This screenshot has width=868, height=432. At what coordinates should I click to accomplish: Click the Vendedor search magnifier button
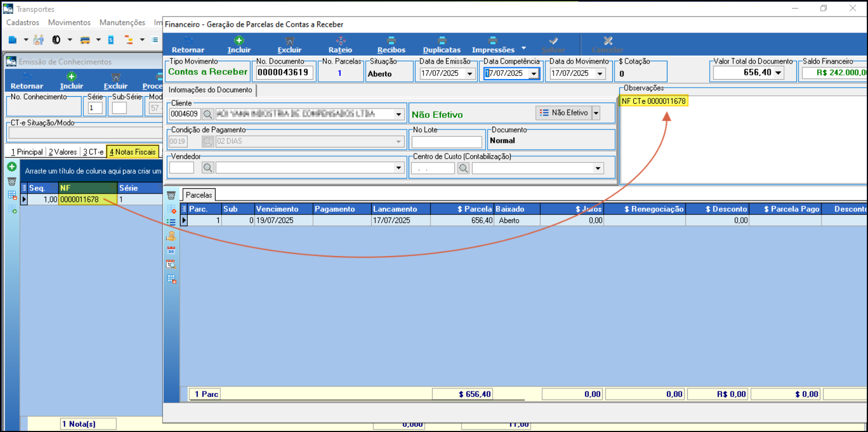pyautogui.click(x=208, y=168)
